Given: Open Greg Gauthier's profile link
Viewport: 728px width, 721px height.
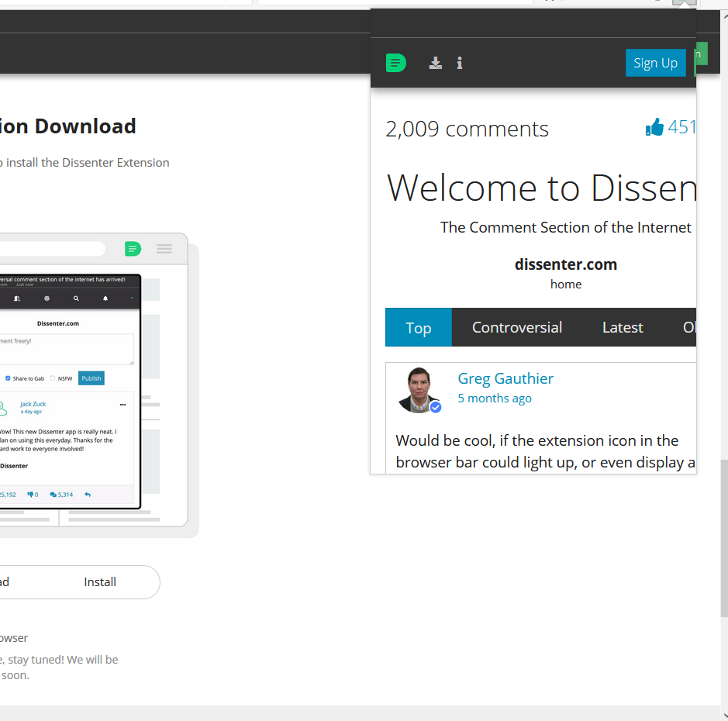Looking at the screenshot, I should tap(505, 378).
